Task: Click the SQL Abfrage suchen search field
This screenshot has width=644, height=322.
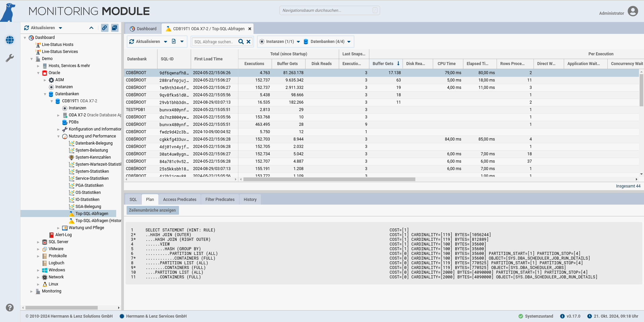Action: [214, 42]
